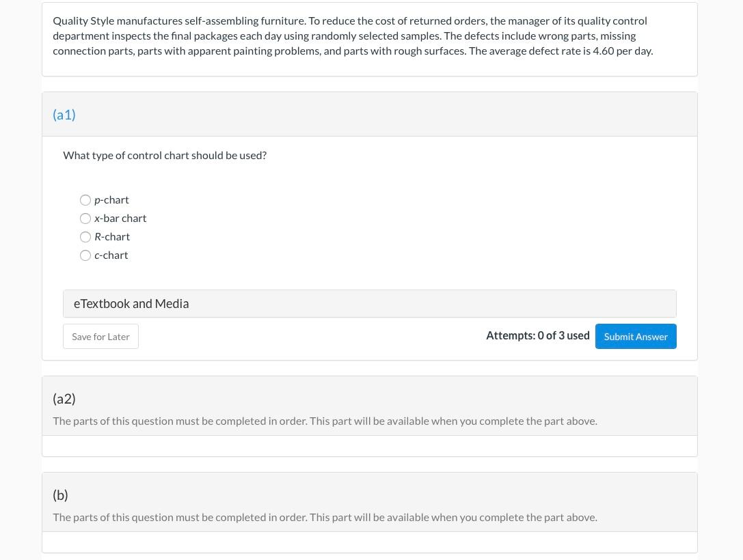The width and height of the screenshot is (743, 560).
Task: Select the p-chart radio button
Action: (85, 200)
